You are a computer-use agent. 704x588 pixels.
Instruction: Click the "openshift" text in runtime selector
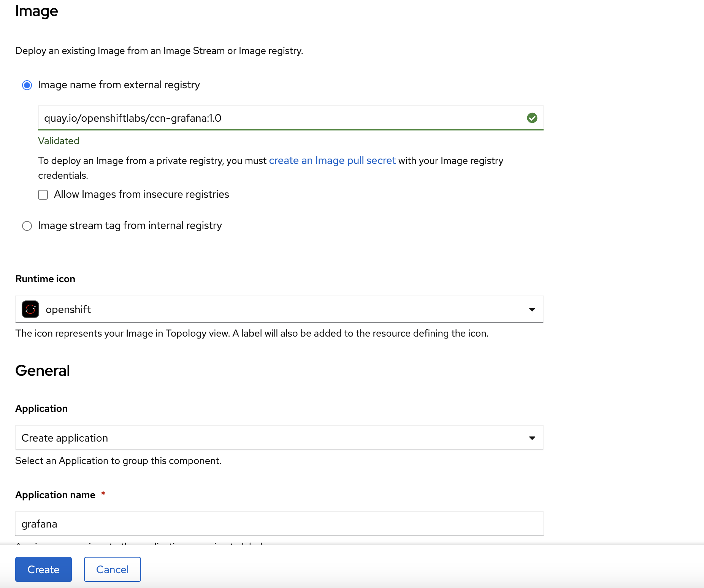[68, 310]
